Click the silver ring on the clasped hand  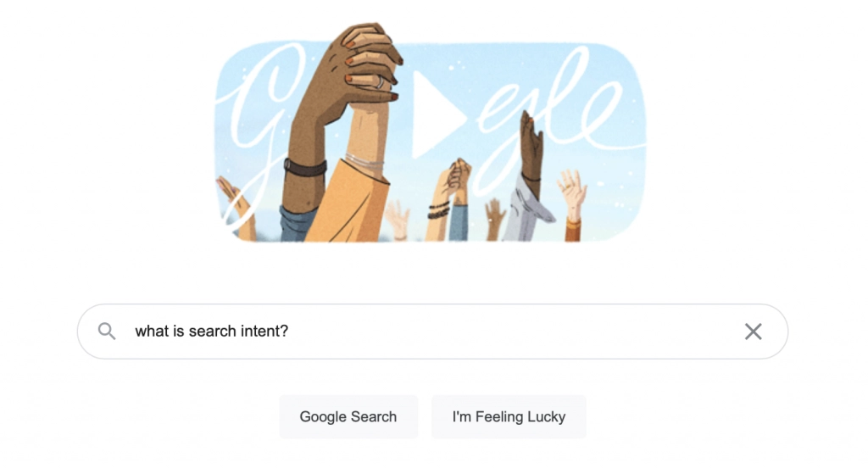381,82
